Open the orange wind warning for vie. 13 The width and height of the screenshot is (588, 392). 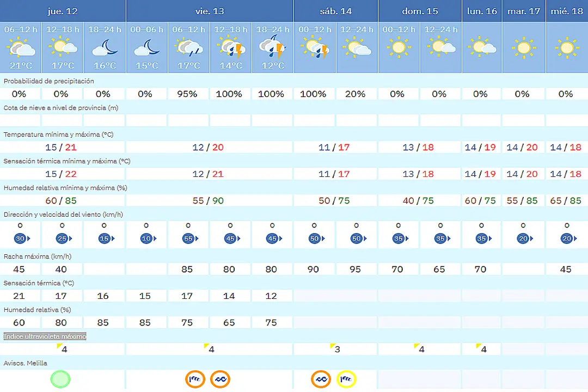(195, 379)
